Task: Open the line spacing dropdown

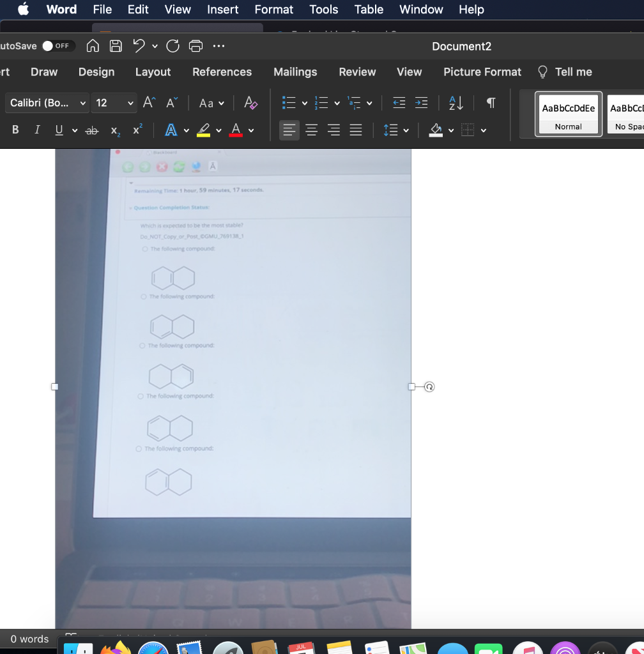Action: [397, 130]
